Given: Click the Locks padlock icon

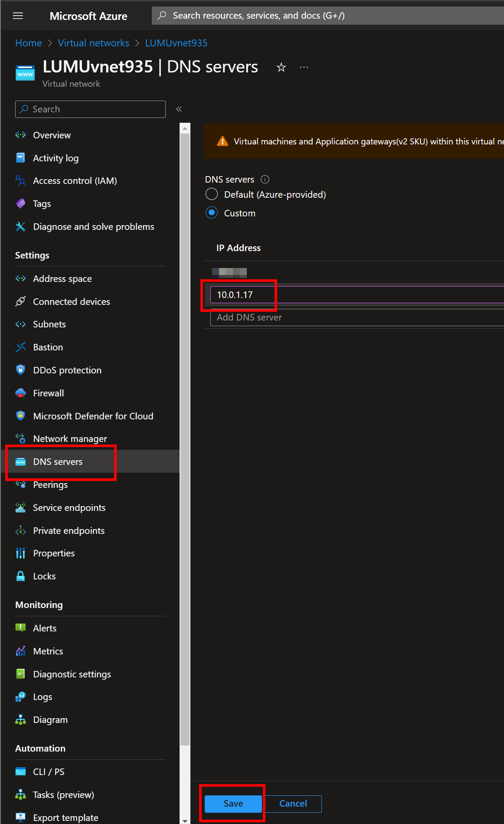Looking at the screenshot, I should [20, 576].
